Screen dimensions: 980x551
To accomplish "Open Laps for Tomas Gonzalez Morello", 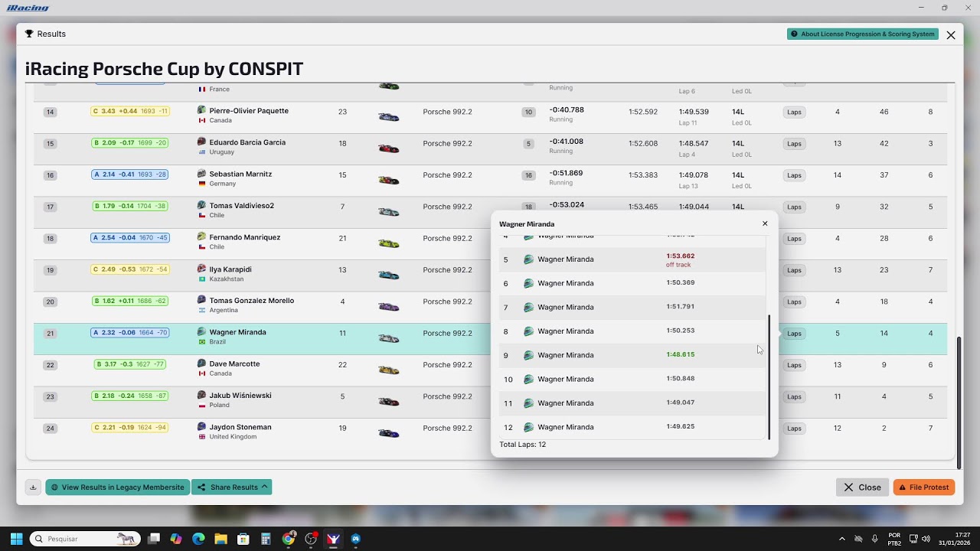I will click(794, 302).
